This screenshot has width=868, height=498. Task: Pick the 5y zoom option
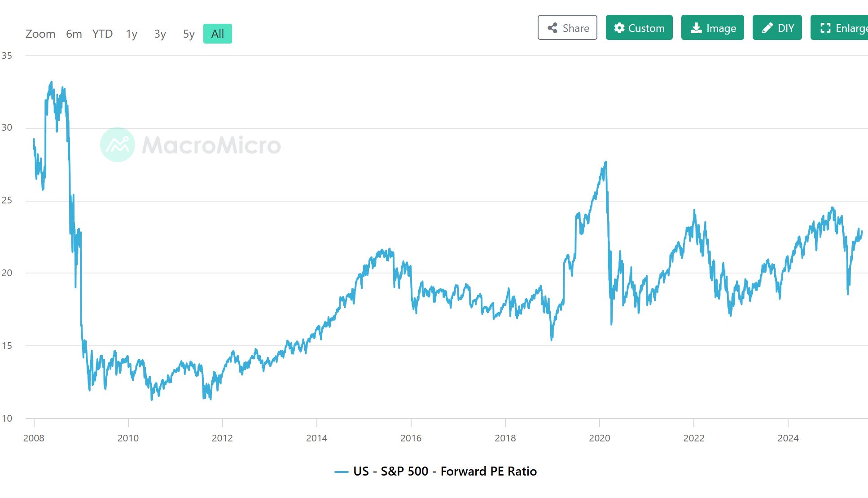click(x=189, y=34)
